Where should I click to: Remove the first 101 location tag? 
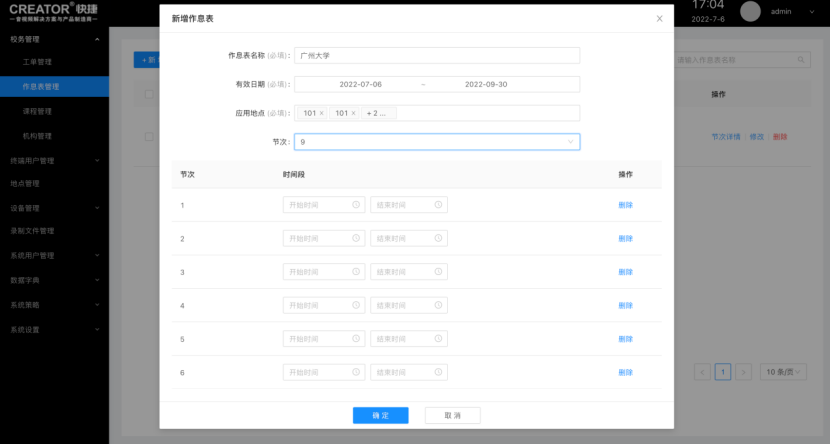coord(321,113)
